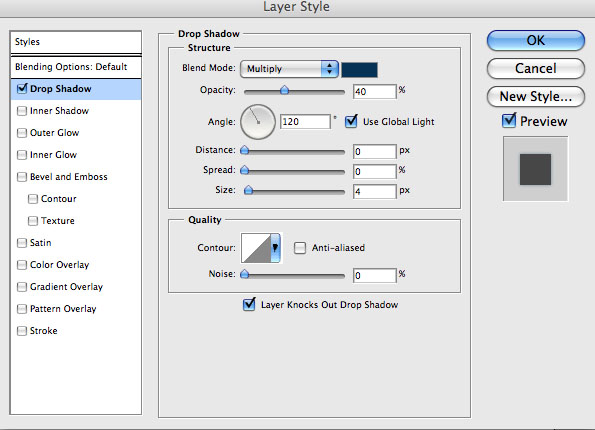Enable the Outer Glow checkbox
This screenshot has height=430, width=595.
(x=22, y=133)
